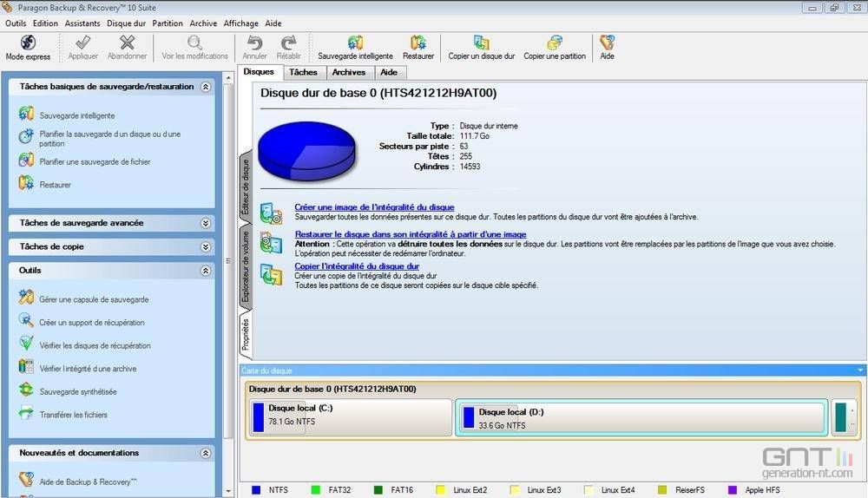Select Disque local (D:) partition
Screen dimensions: 868x498
click(x=641, y=418)
